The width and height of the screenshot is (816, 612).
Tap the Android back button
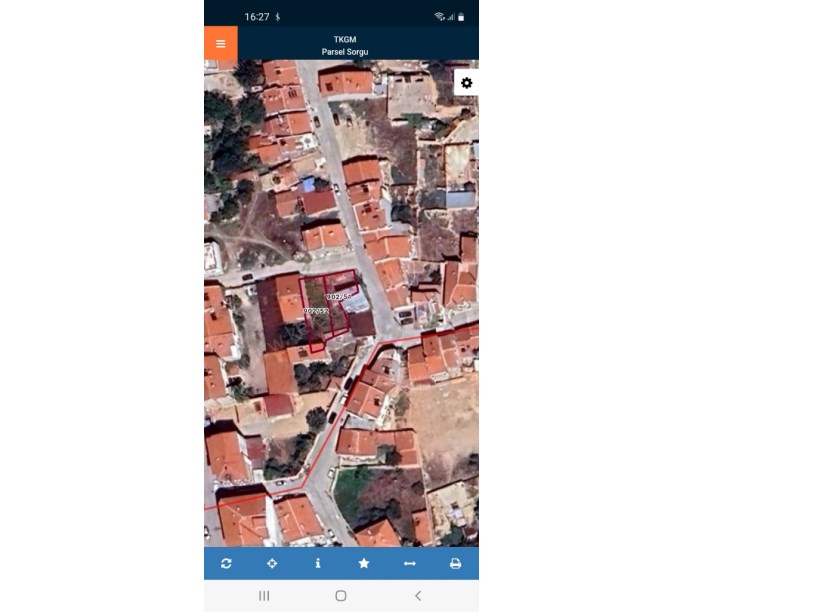(x=417, y=596)
